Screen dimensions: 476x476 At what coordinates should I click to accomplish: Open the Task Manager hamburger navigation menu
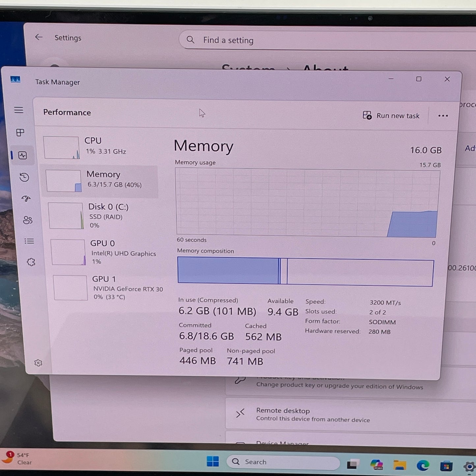pyautogui.click(x=19, y=110)
